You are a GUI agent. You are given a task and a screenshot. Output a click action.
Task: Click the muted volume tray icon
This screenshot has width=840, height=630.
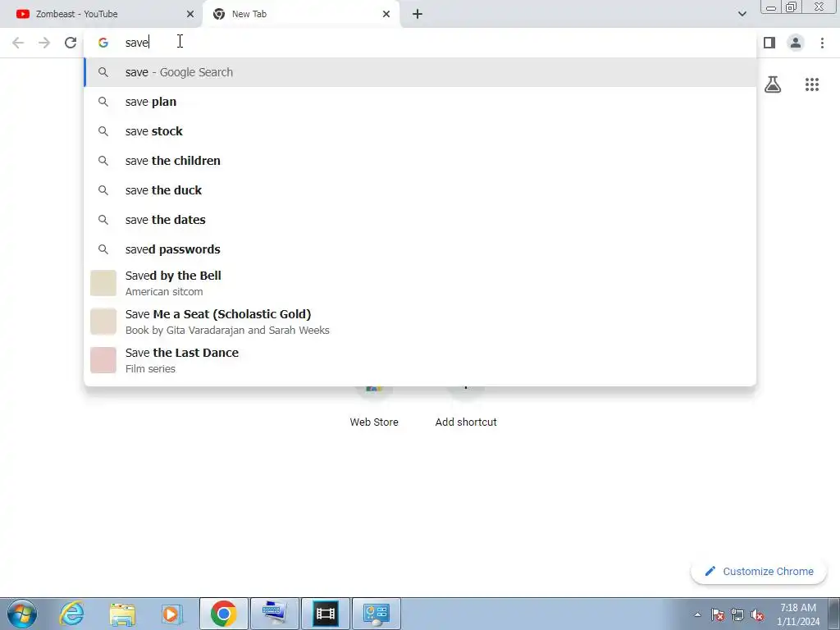click(757, 614)
